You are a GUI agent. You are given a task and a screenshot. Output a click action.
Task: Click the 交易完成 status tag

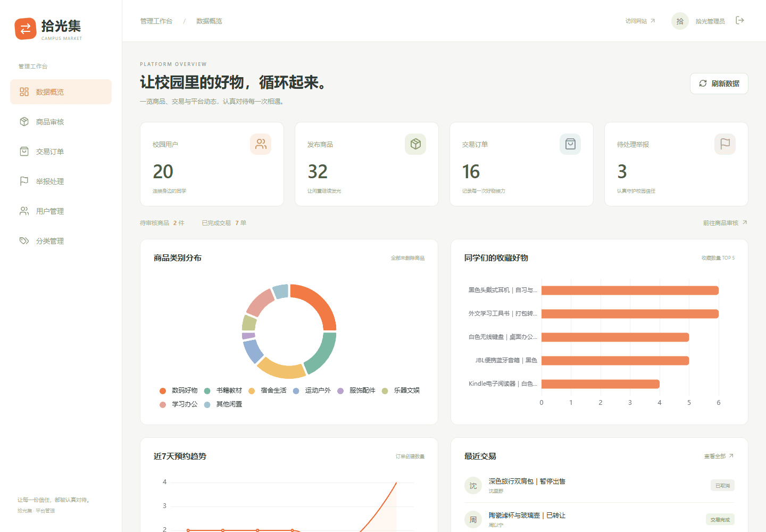tap(720, 520)
